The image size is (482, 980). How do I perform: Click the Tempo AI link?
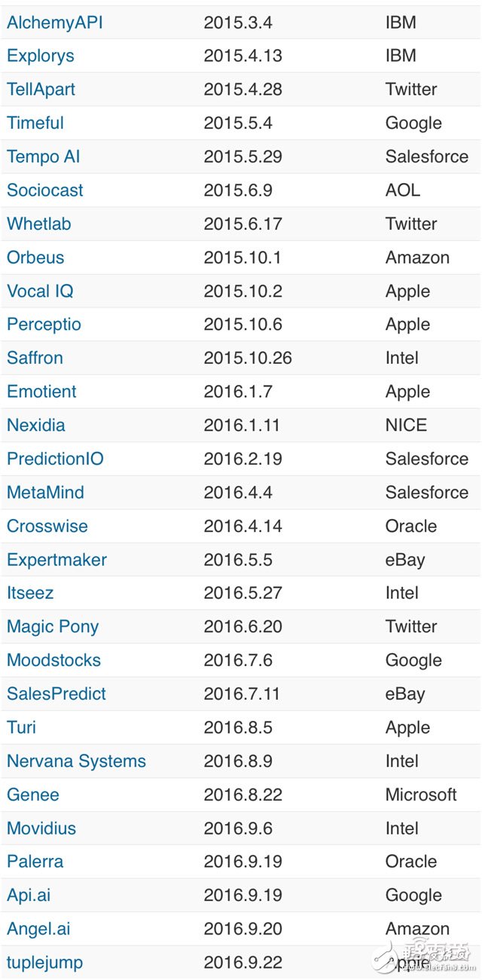pos(43,157)
